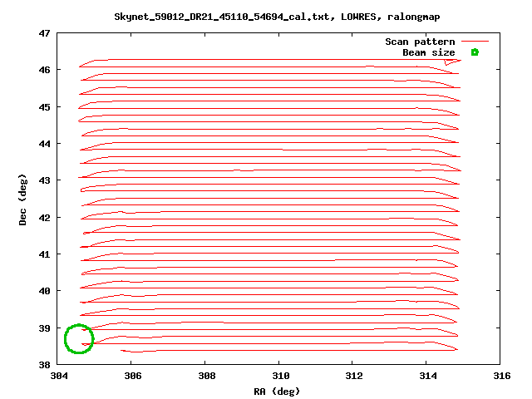532x399 pixels.
Task: Click the Dec tick label 44
Action: 44,144
